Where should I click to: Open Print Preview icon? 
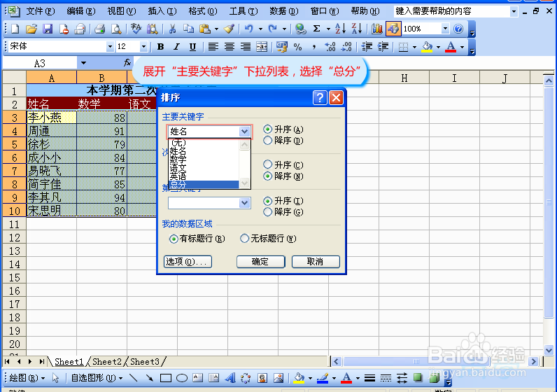(116, 29)
